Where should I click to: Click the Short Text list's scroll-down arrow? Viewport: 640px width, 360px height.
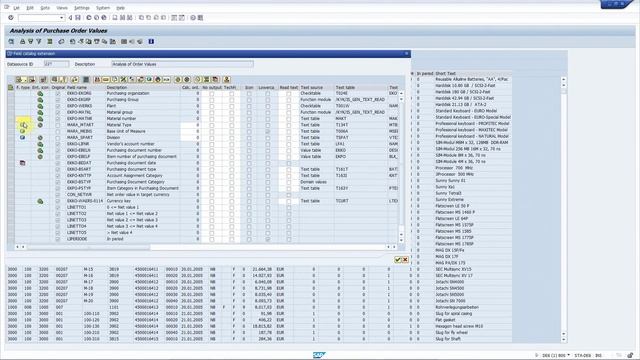(x=564, y=339)
